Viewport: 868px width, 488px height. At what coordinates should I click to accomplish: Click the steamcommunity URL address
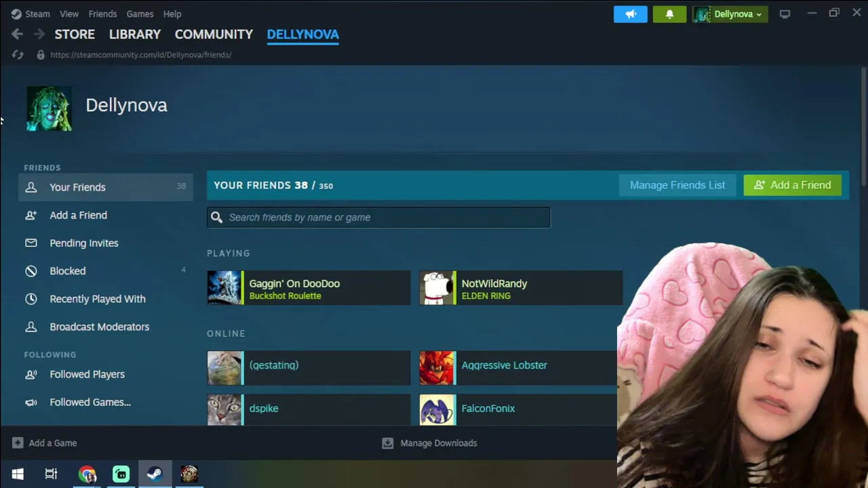pyautogui.click(x=141, y=55)
